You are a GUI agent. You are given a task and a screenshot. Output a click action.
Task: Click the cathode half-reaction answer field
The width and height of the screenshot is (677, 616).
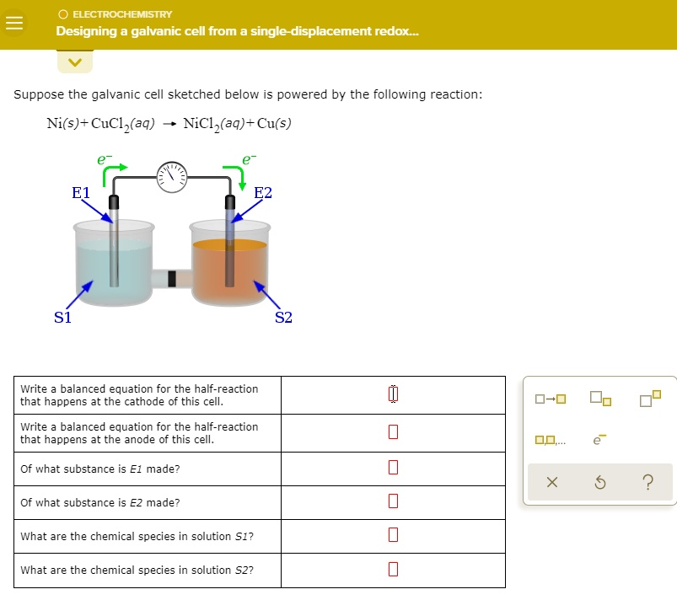coord(391,394)
